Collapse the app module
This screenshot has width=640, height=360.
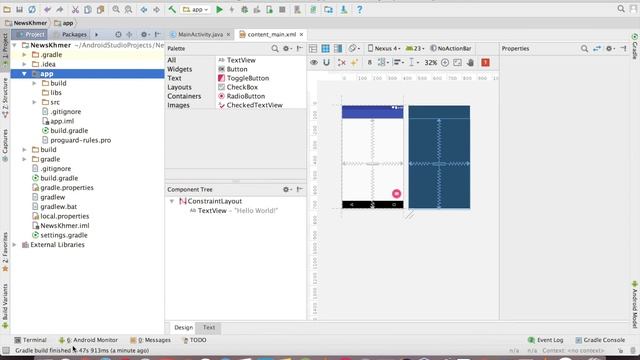24,74
